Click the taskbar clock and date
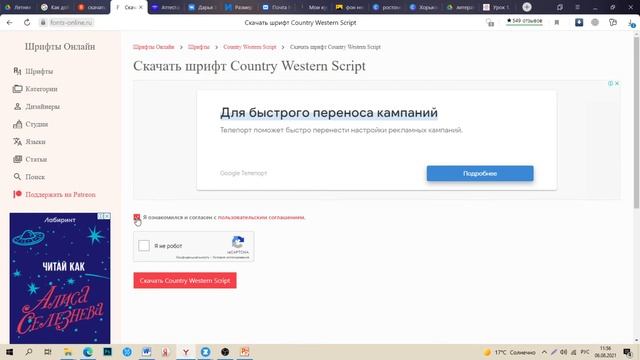640x360 pixels. 606,352
